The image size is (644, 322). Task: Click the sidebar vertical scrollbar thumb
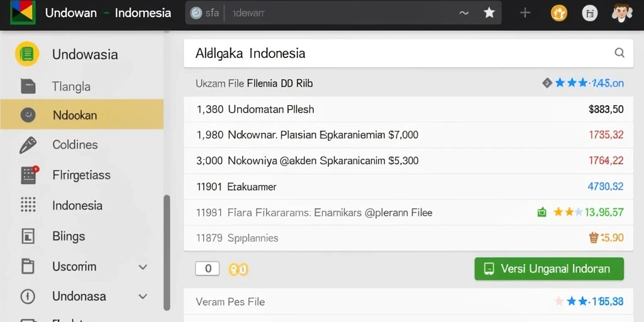167,253
